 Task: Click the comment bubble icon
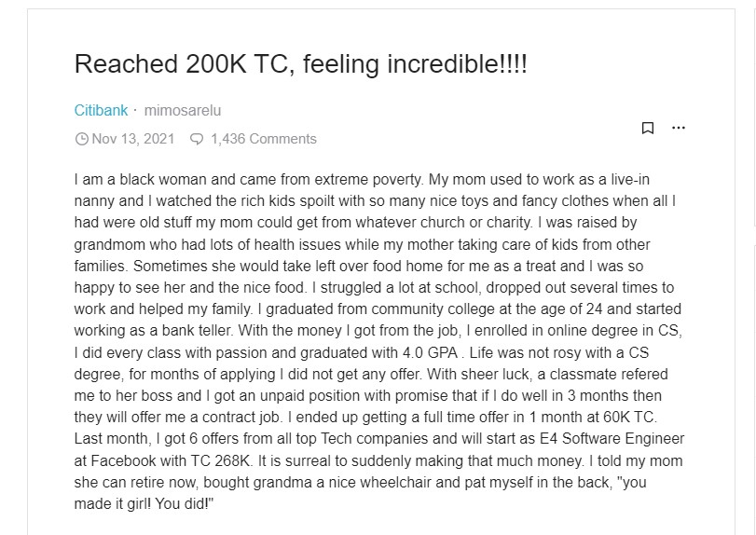coord(197,139)
